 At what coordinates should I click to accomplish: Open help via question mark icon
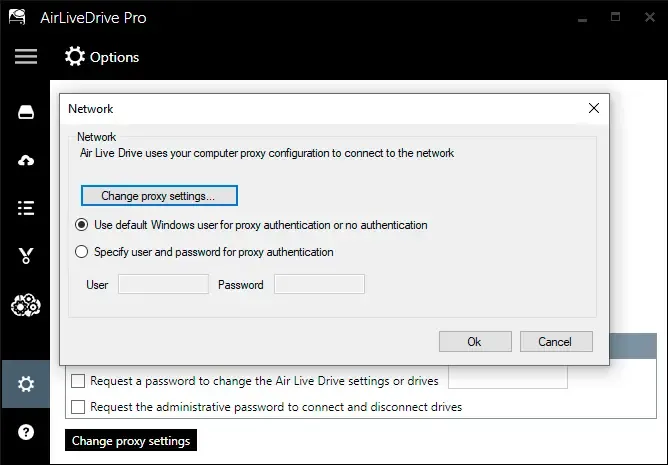click(26, 432)
